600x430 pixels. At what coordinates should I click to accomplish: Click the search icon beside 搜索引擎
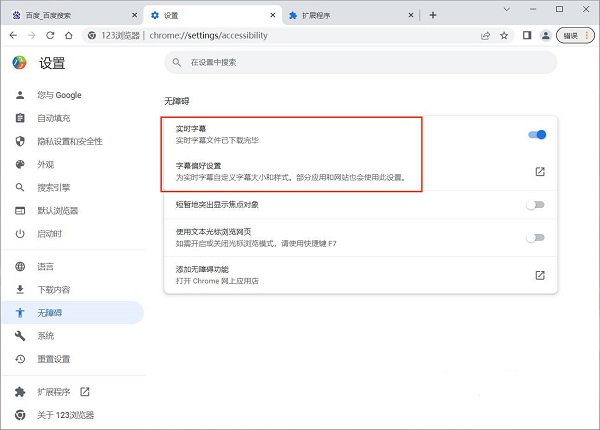coord(20,187)
